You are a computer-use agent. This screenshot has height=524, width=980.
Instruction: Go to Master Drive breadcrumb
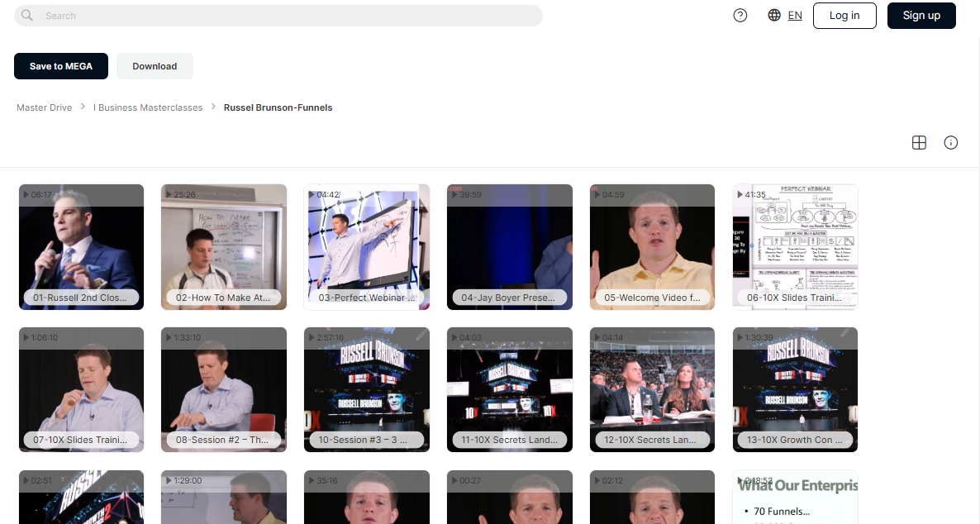tap(45, 107)
